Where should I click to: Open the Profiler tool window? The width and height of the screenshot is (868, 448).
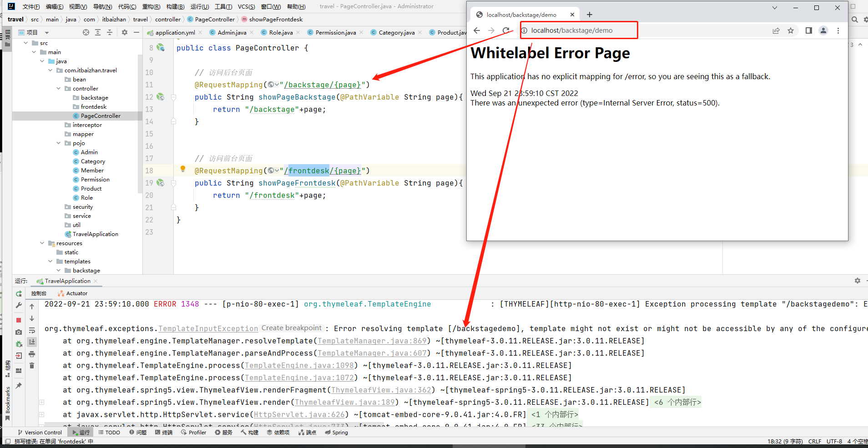pyautogui.click(x=194, y=433)
